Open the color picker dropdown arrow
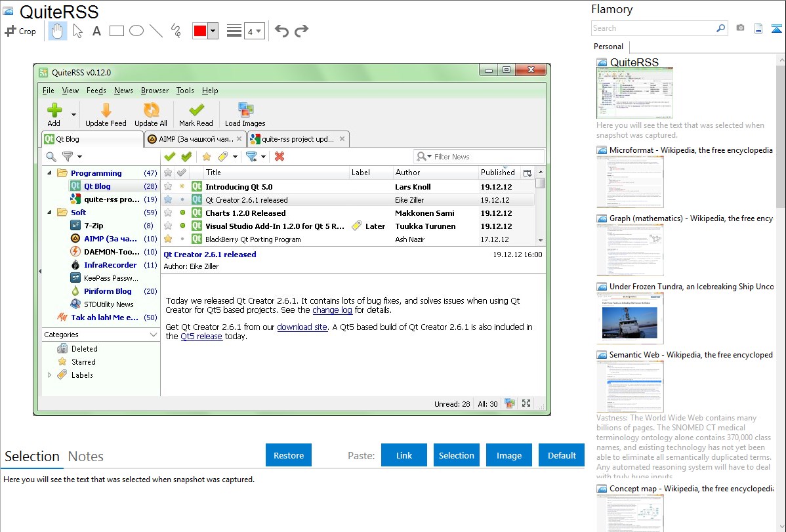The image size is (786, 532). click(213, 31)
